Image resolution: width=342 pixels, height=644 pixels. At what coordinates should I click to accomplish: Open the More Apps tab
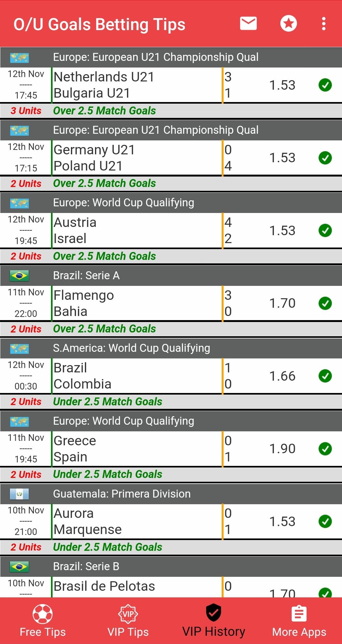[x=299, y=621]
